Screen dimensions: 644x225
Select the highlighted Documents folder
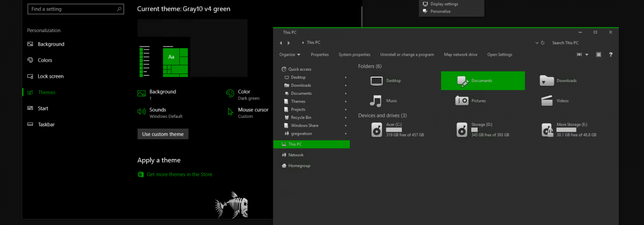[482, 80]
